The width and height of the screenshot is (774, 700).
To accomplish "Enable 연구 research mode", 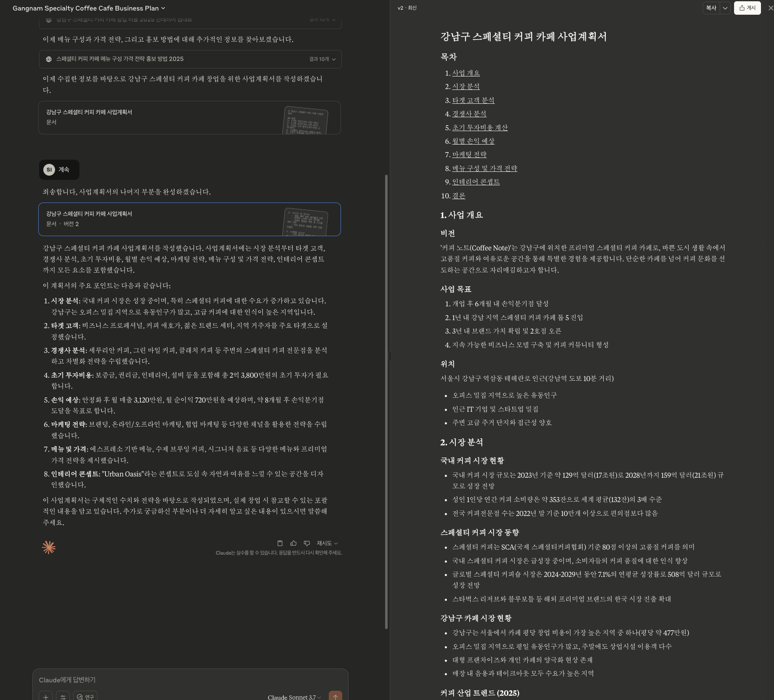I will (x=85, y=697).
